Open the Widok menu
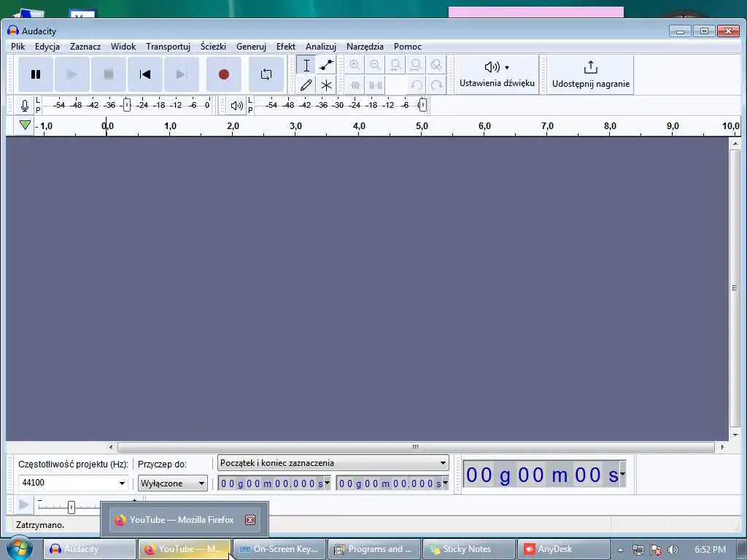 (123, 47)
